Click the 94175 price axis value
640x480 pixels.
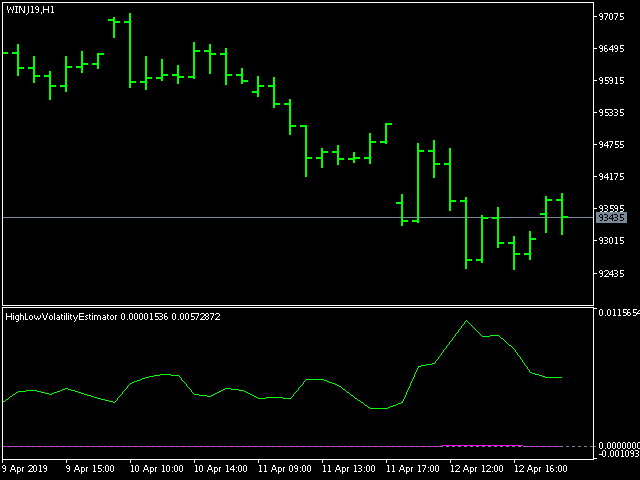(611, 177)
